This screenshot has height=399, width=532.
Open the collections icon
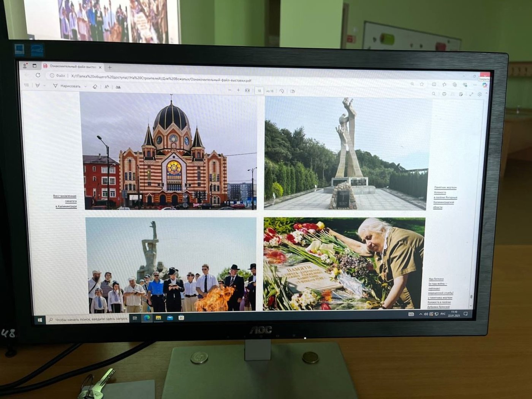pos(454,85)
